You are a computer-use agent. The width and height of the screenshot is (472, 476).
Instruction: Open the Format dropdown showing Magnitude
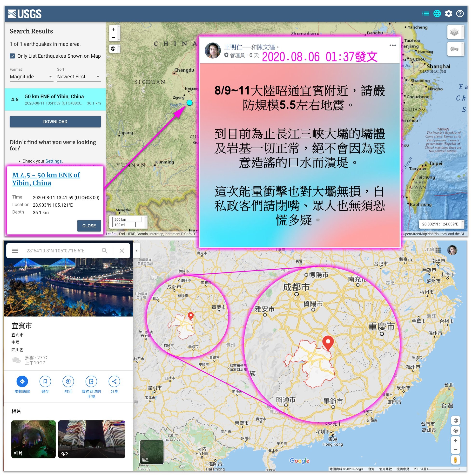pos(31,77)
